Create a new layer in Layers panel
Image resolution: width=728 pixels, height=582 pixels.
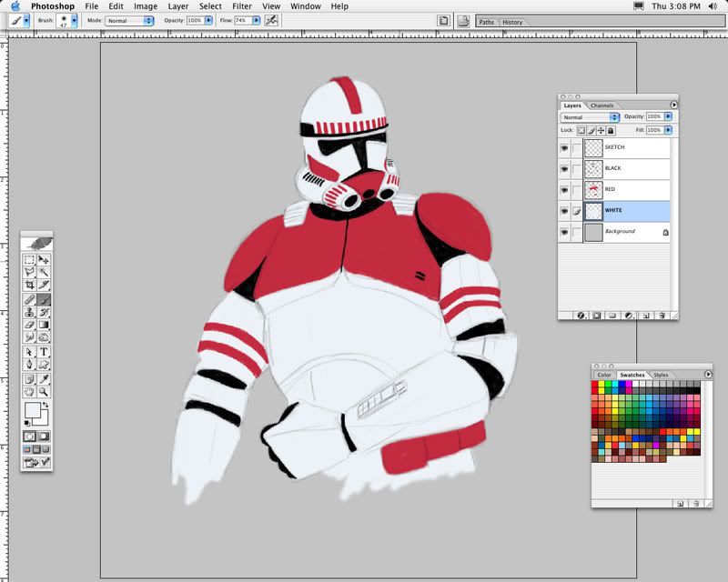point(646,316)
